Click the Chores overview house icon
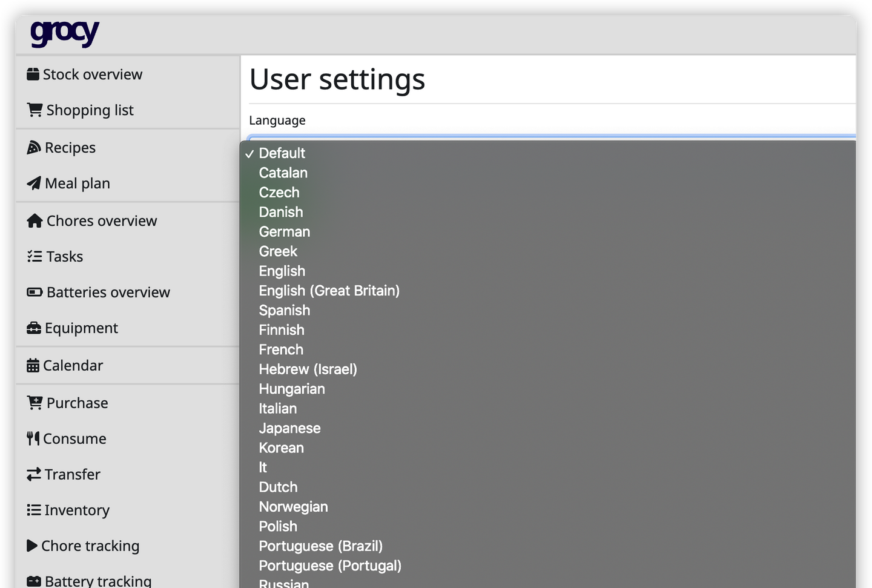 coord(35,221)
